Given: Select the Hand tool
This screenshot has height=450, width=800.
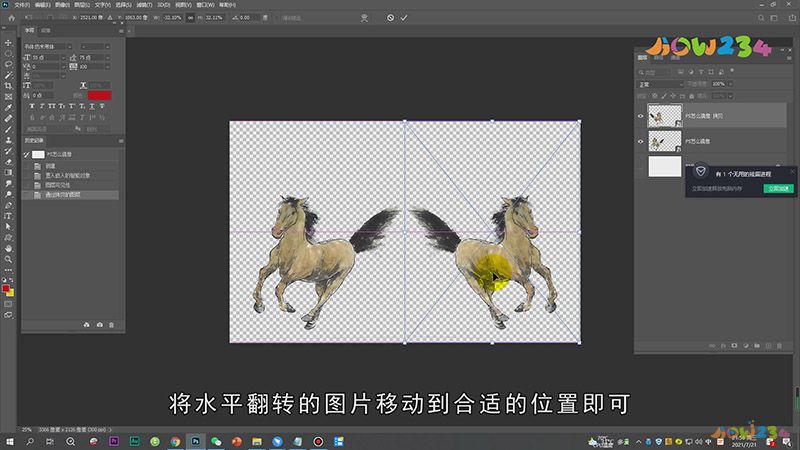Looking at the screenshot, I should [x=8, y=248].
